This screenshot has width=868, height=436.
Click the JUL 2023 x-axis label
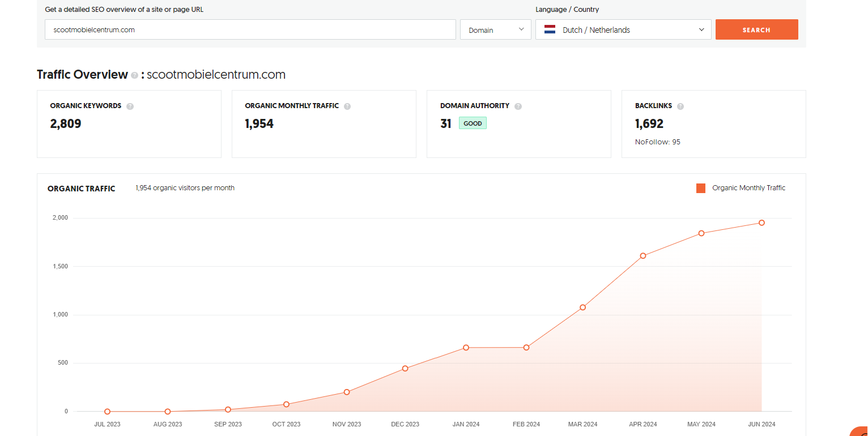point(107,424)
